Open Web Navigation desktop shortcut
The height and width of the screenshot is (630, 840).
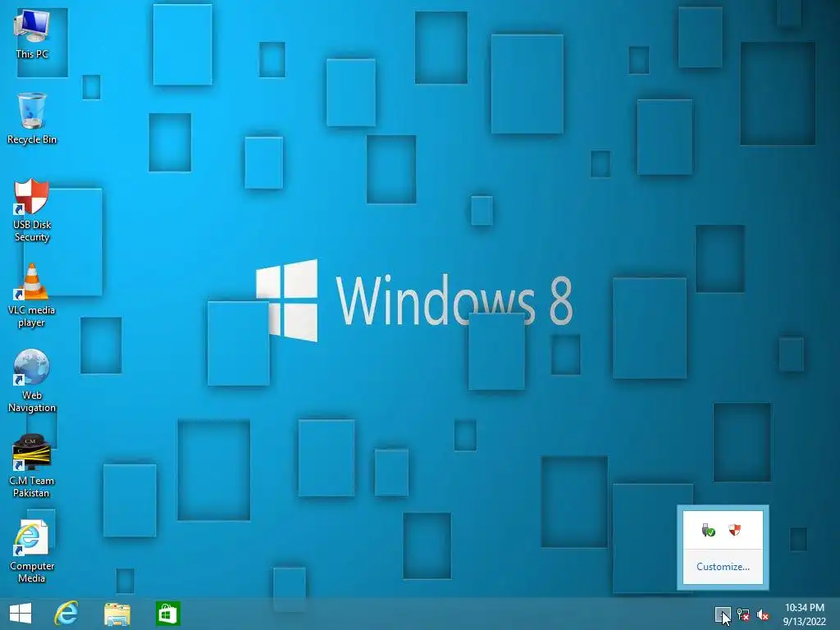[x=32, y=381]
